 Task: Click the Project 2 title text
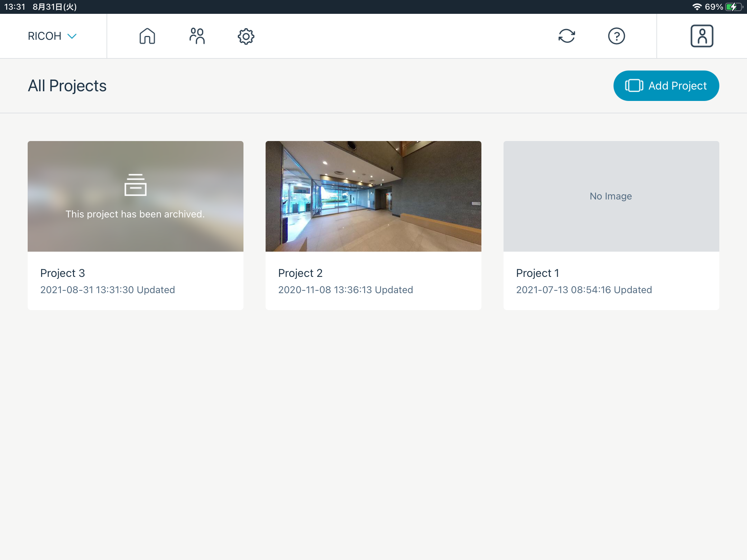pyautogui.click(x=300, y=273)
